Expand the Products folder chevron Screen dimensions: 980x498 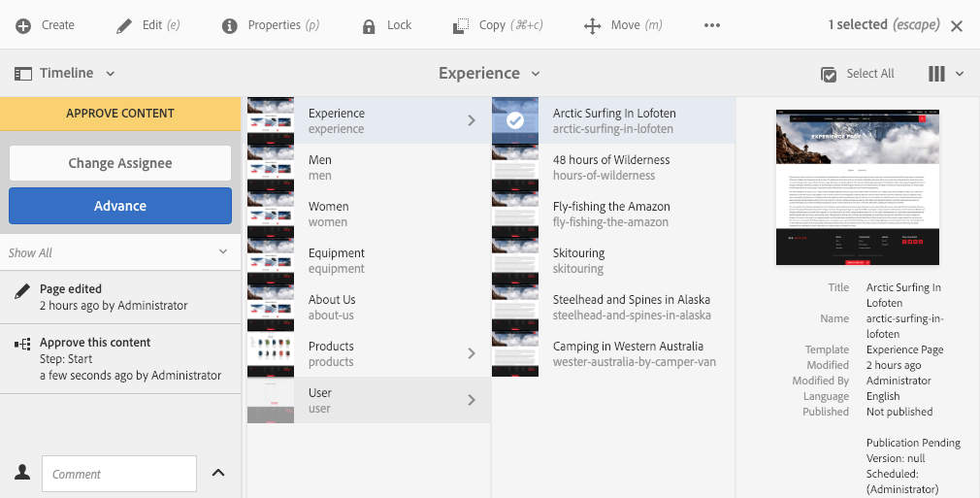472,353
